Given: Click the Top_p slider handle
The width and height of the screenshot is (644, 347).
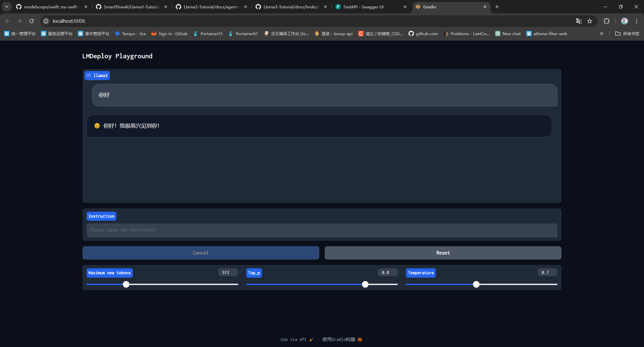Looking at the screenshot, I should [x=365, y=284].
